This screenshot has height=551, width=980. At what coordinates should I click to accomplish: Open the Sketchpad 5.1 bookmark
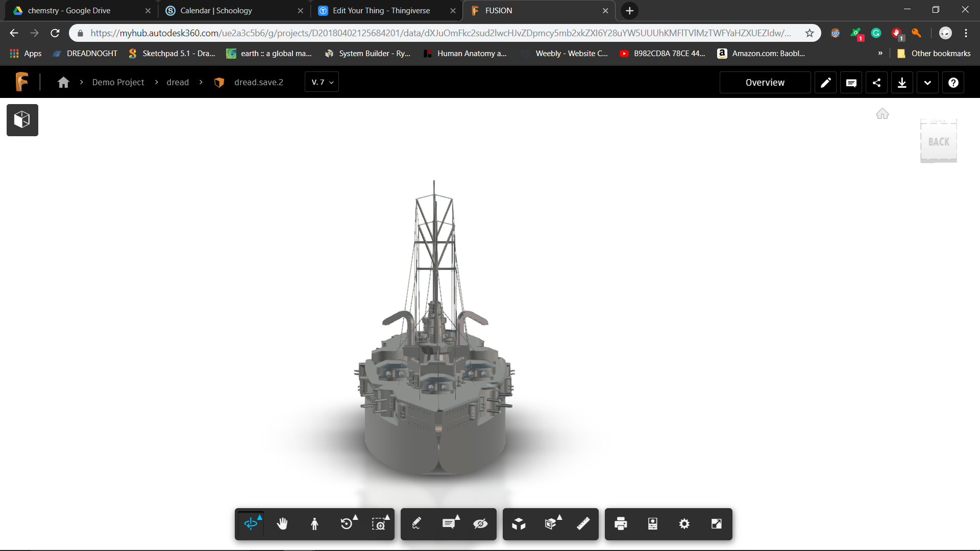tap(172, 54)
